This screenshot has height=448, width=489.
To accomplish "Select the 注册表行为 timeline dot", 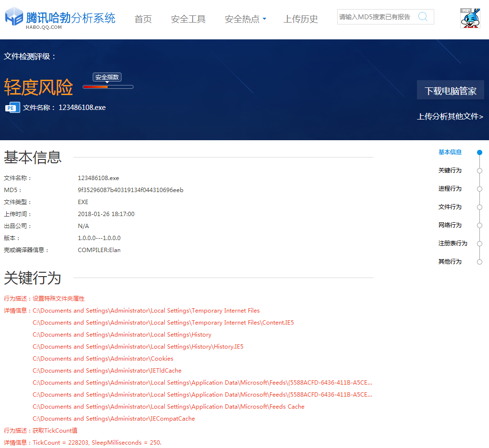I will tap(480, 243).
